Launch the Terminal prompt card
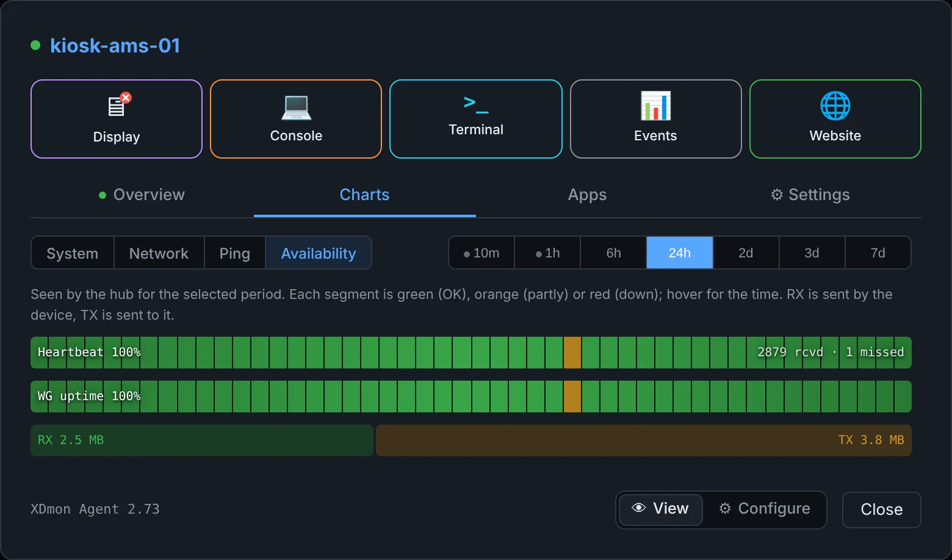Screen dimensions: 952x560 tap(476, 119)
